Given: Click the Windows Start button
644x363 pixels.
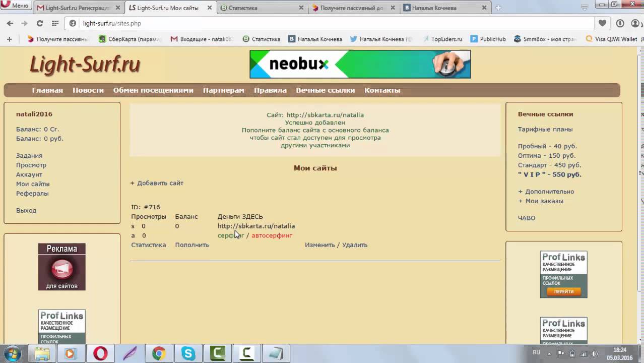Looking at the screenshot, I should pos(12,353).
